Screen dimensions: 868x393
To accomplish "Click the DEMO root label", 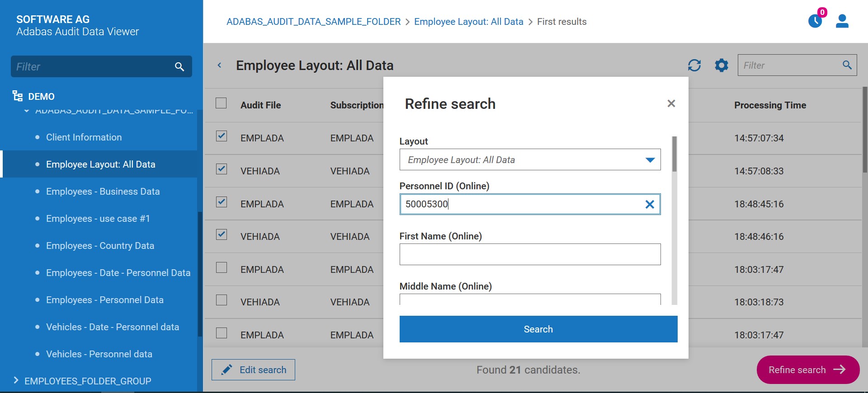I will (41, 97).
